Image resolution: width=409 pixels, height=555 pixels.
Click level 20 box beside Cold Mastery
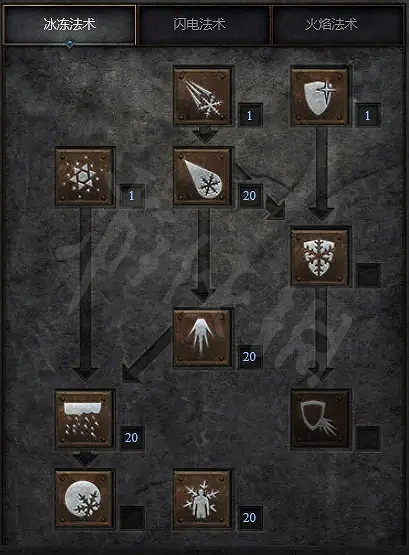pyautogui.click(x=250, y=518)
